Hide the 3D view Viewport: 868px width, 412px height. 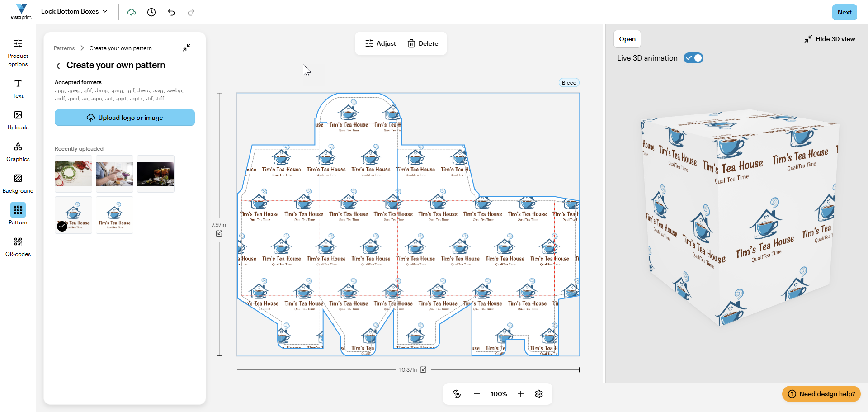pos(830,39)
